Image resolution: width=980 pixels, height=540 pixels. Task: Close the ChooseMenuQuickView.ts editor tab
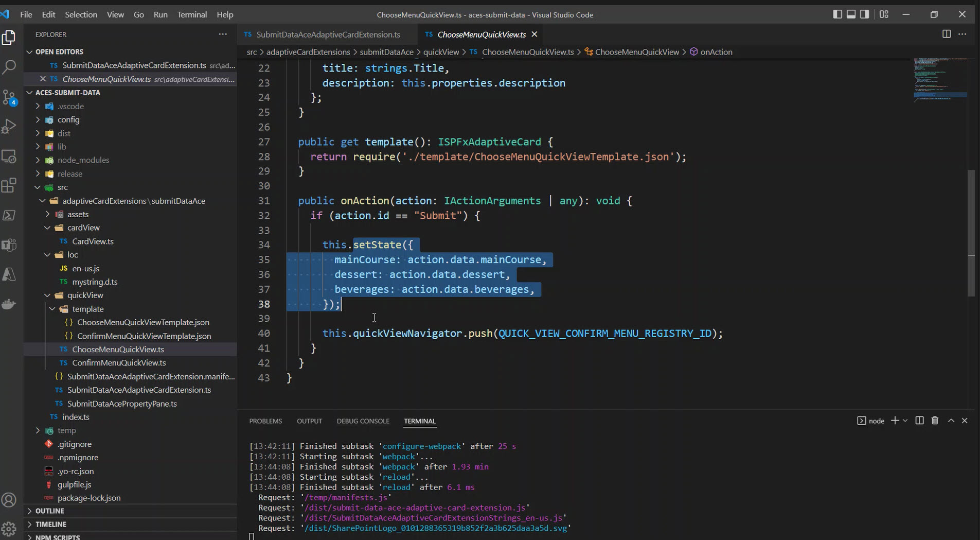click(534, 34)
